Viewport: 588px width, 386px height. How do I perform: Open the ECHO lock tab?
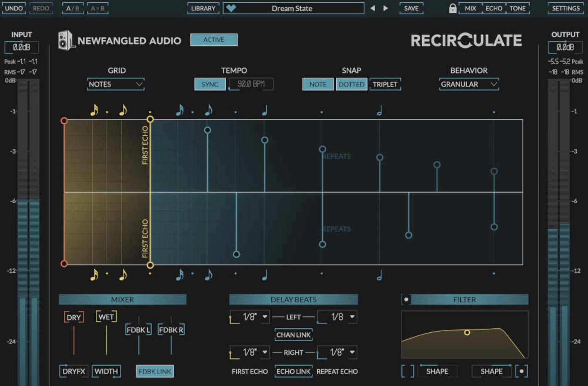tap(494, 8)
